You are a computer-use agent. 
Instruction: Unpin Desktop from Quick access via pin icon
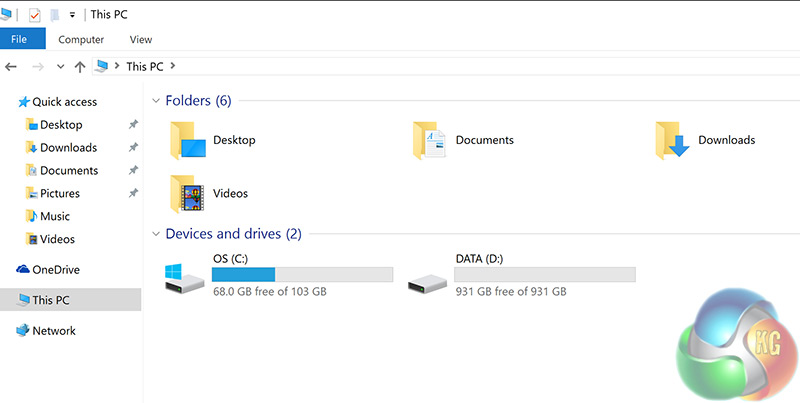point(133,125)
